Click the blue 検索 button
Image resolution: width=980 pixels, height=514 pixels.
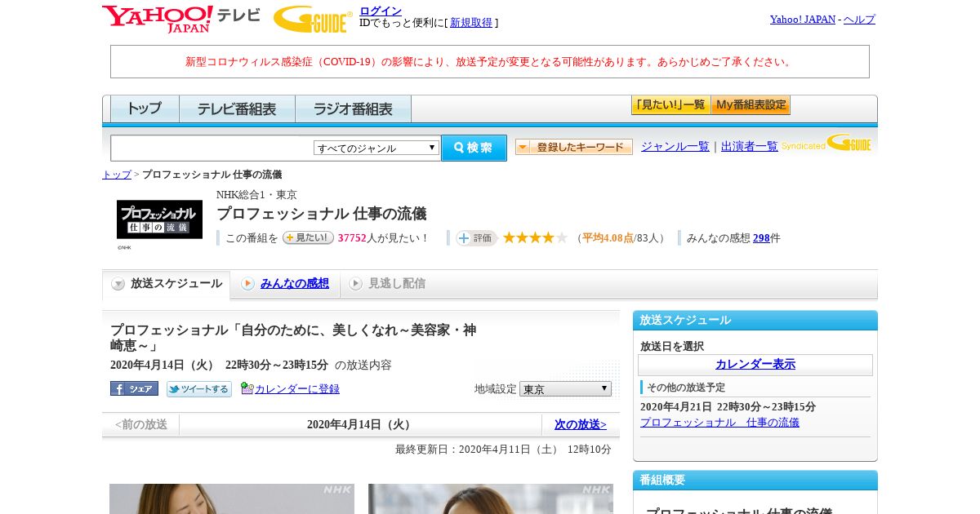[x=474, y=148]
